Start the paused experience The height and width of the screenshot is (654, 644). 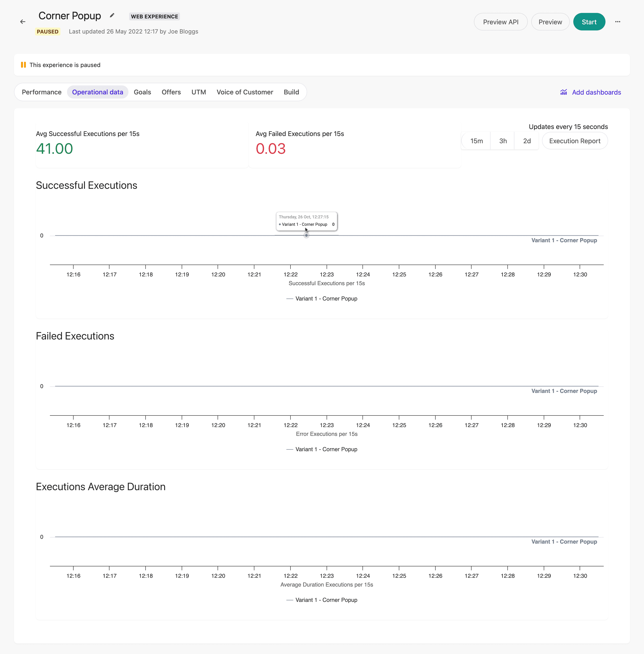tap(589, 22)
